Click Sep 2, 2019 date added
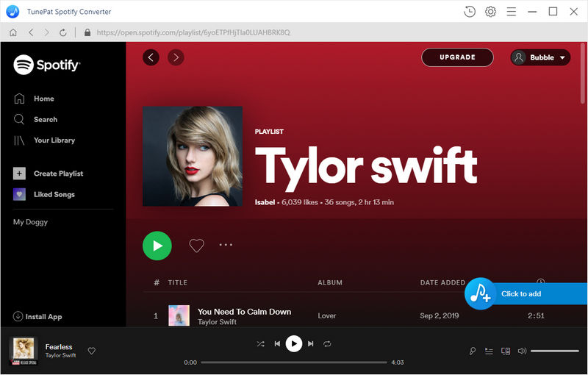Screen dimensions: 588x375 tap(440, 315)
